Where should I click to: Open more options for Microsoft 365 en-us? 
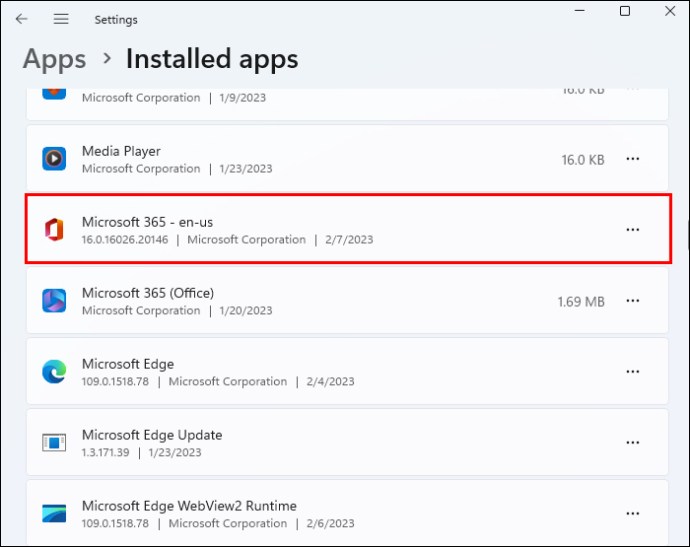(632, 230)
